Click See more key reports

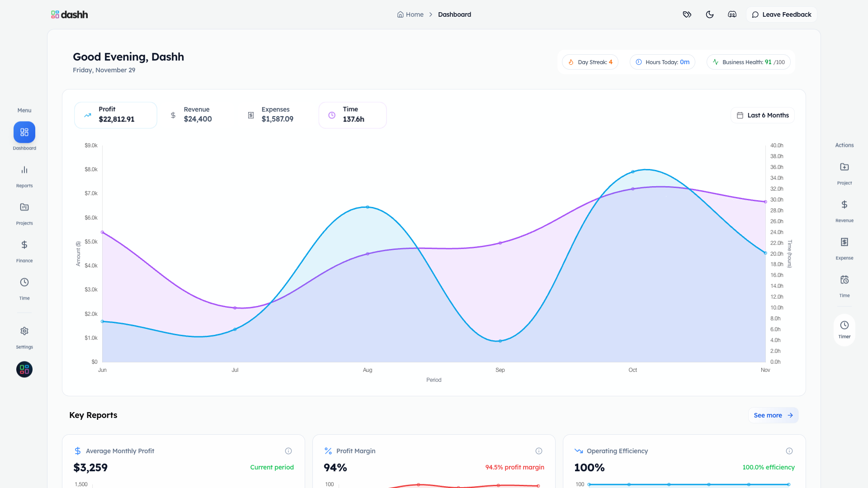pos(773,415)
